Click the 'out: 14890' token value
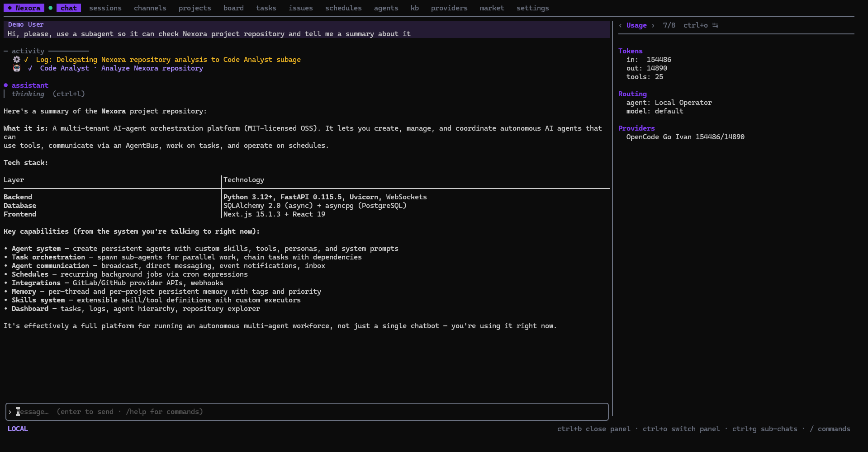 click(647, 68)
